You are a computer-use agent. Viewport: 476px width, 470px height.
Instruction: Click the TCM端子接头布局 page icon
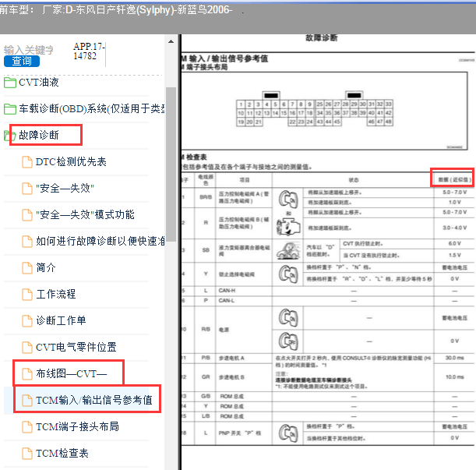pyautogui.click(x=27, y=427)
